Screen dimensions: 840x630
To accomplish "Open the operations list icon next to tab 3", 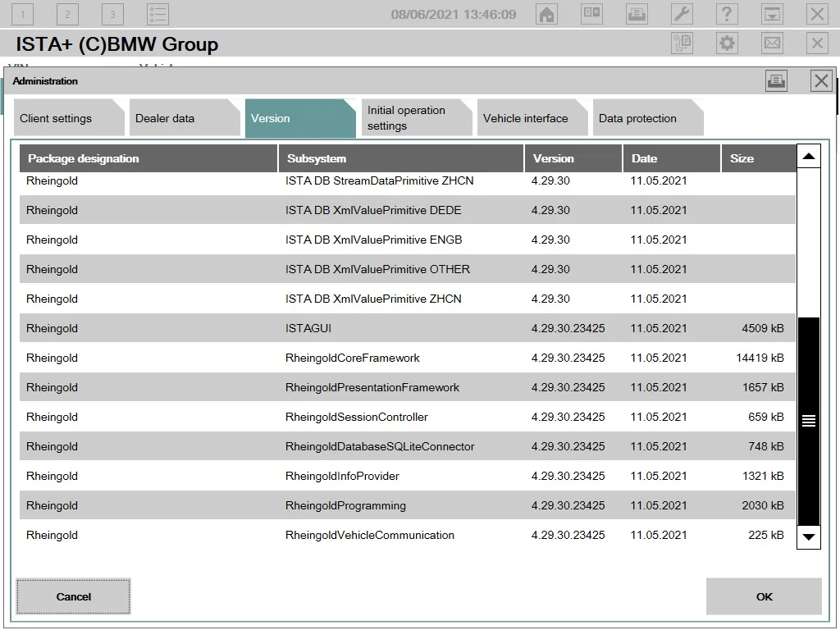I will [157, 14].
